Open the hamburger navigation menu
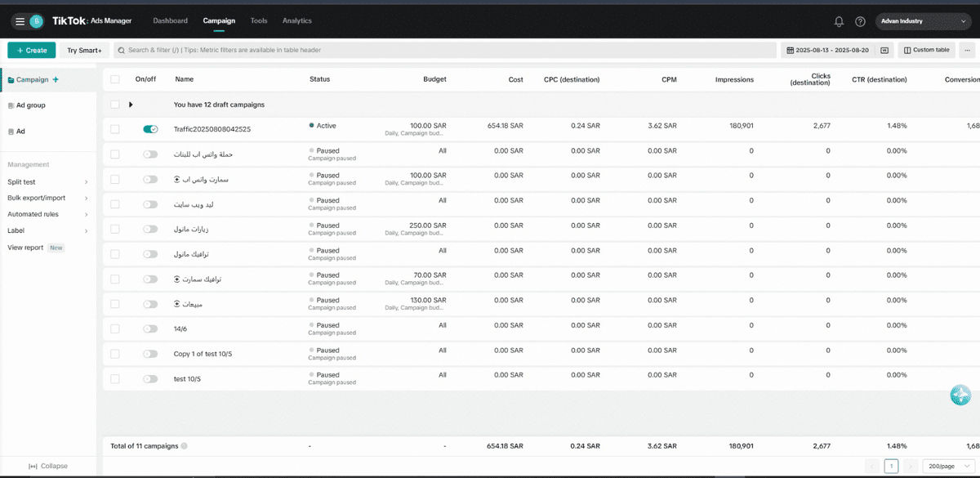This screenshot has height=478, width=980. (x=20, y=21)
